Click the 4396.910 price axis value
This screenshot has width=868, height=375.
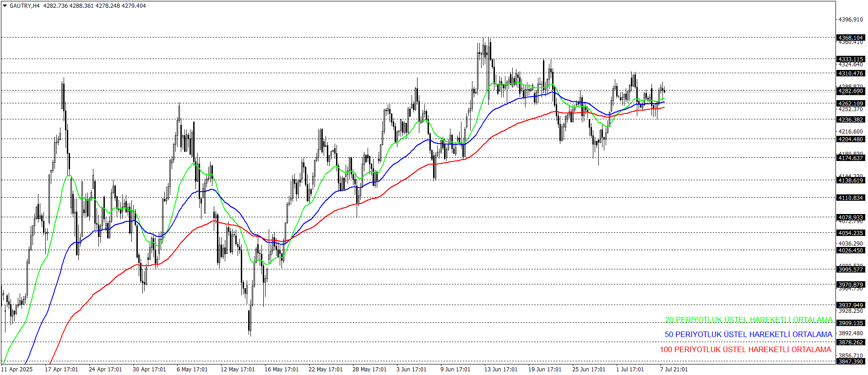click(x=851, y=20)
